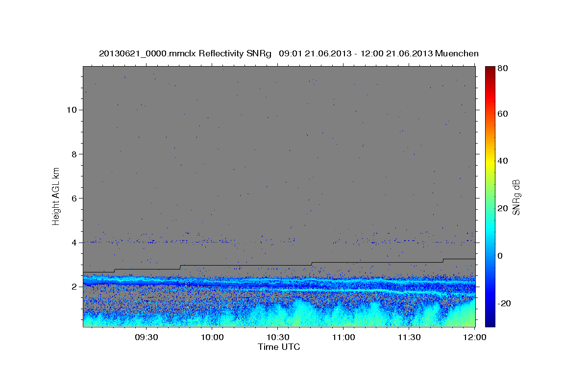Click the colorbar value 80
Viewport: 588px width, 392px height.
pos(502,69)
